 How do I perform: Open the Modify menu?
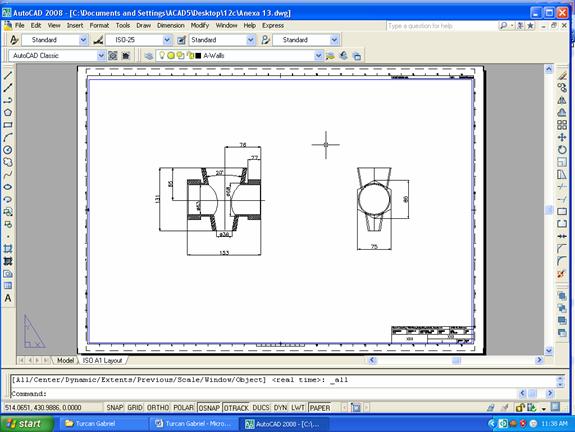click(x=199, y=25)
